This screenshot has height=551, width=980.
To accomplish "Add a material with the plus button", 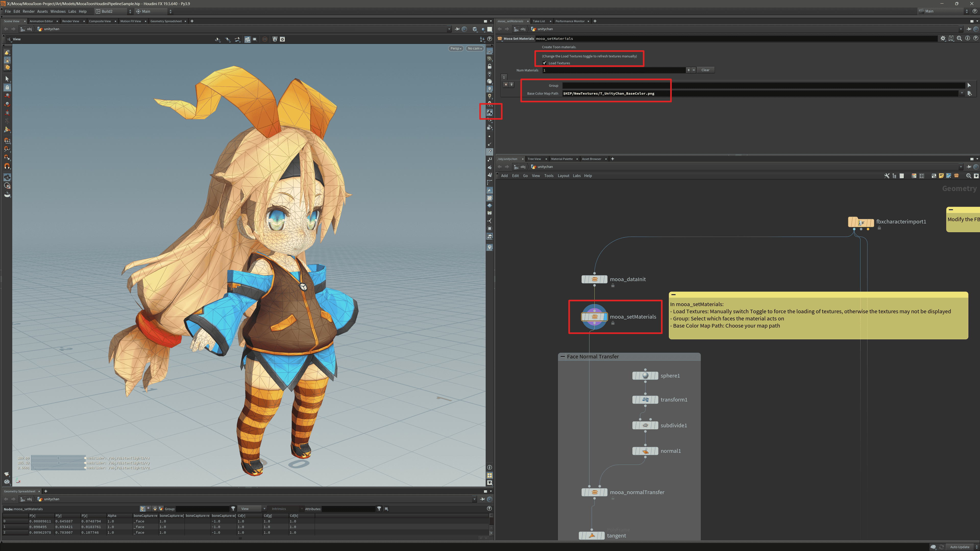I will [688, 70].
